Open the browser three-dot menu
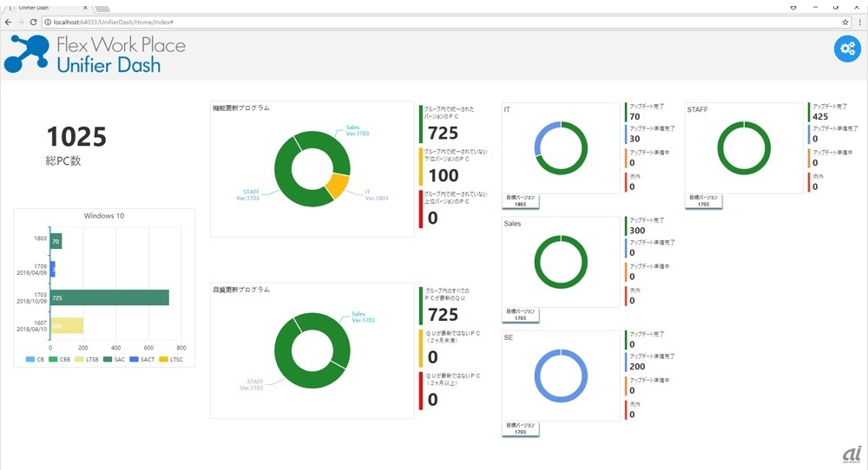The image size is (868, 470). [x=858, y=21]
